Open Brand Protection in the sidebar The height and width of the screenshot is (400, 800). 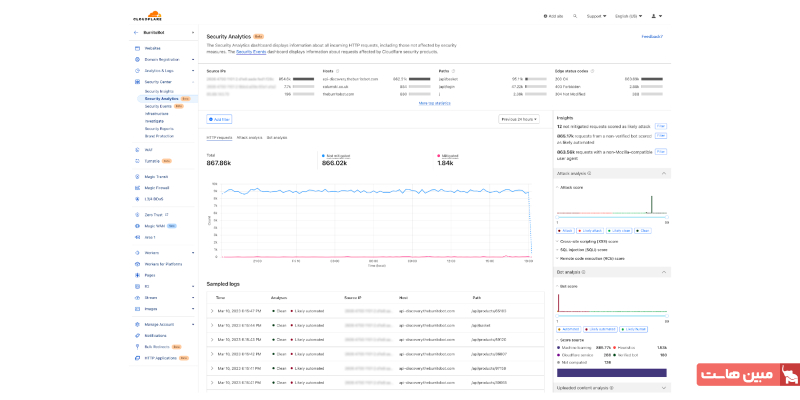point(159,136)
